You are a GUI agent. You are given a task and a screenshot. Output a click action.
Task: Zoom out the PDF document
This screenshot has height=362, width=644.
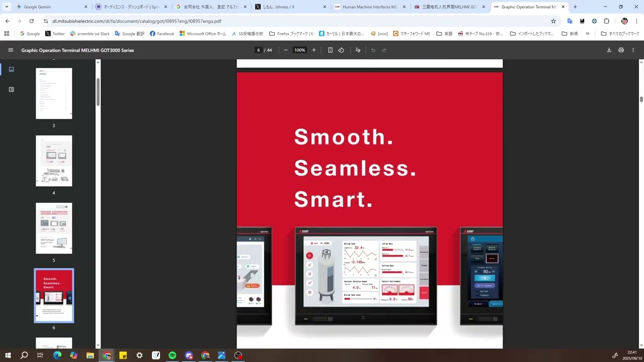(285, 50)
